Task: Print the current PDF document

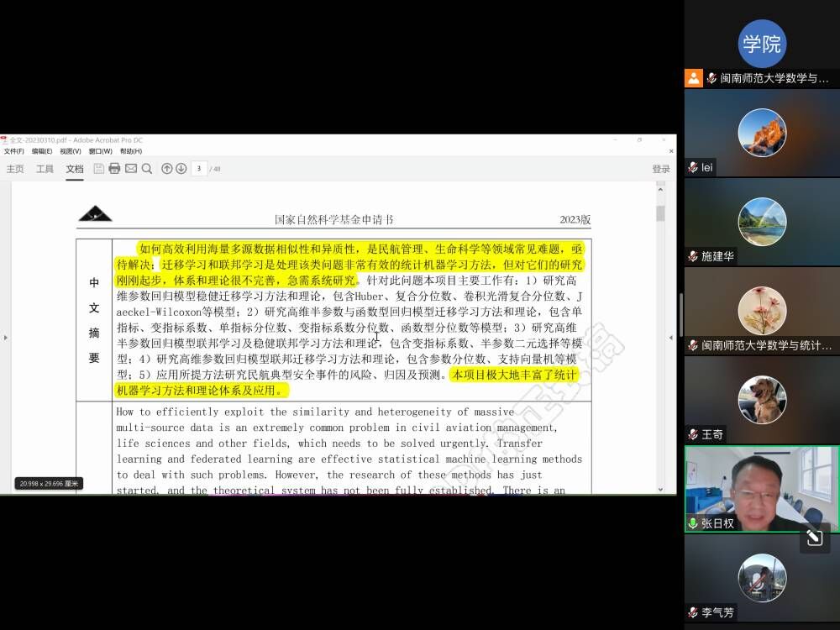Action: click(x=113, y=168)
